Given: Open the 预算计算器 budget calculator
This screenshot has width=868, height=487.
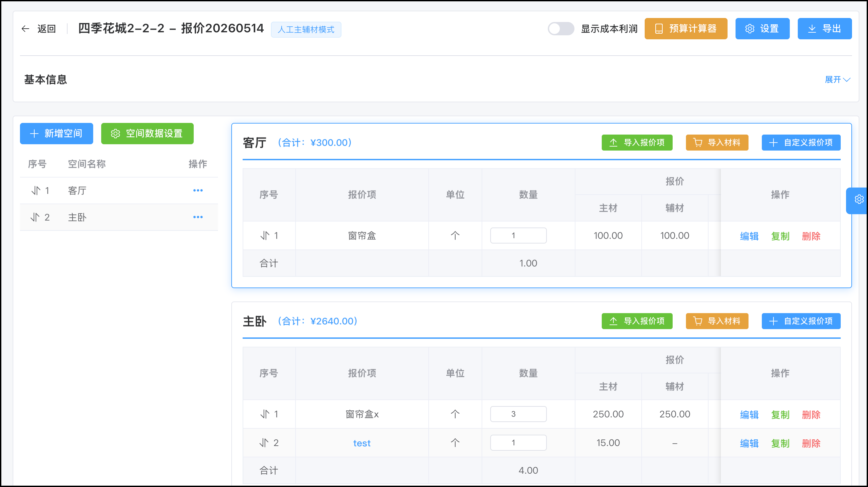Looking at the screenshot, I should (x=686, y=29).
